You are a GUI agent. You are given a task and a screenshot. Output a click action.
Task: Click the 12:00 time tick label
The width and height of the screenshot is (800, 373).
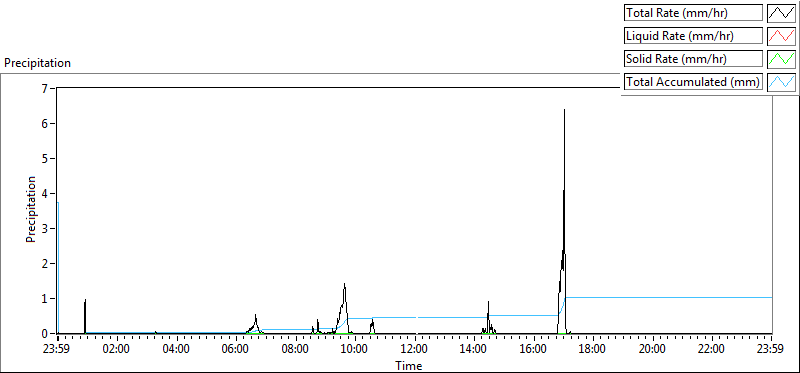click(415, 350)
